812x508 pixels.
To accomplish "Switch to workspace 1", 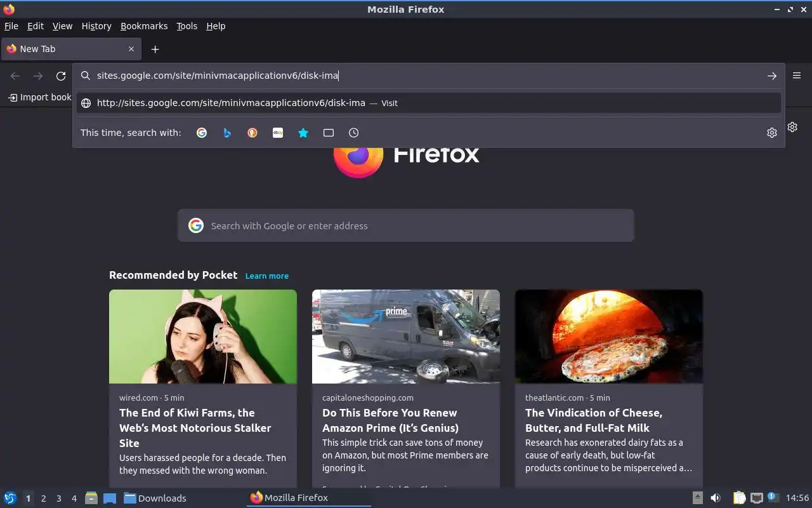I will coord(28,498).
